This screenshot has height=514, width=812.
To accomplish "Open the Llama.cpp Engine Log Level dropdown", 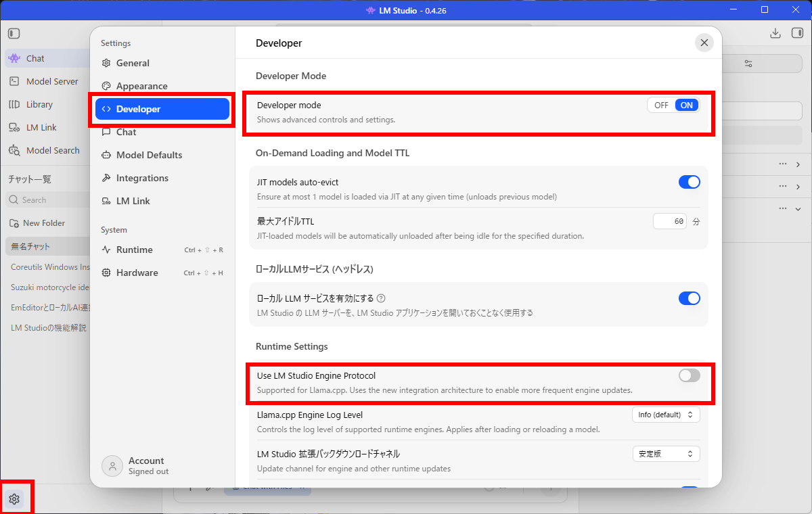I will (667, 415).
